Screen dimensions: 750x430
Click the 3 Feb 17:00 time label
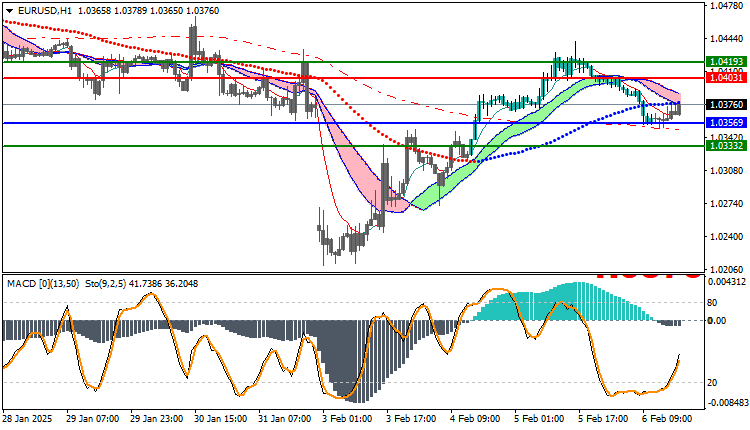coord(411,419)
